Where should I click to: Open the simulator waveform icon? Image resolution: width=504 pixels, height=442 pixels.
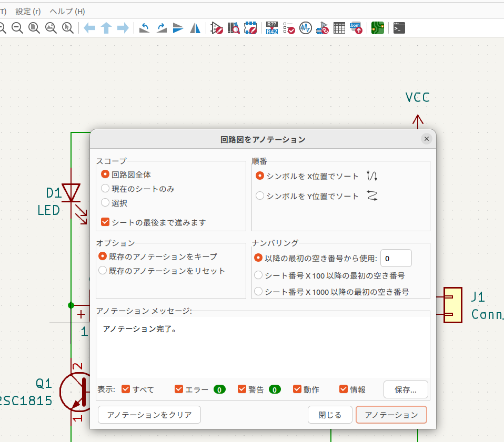click(306, 28)
